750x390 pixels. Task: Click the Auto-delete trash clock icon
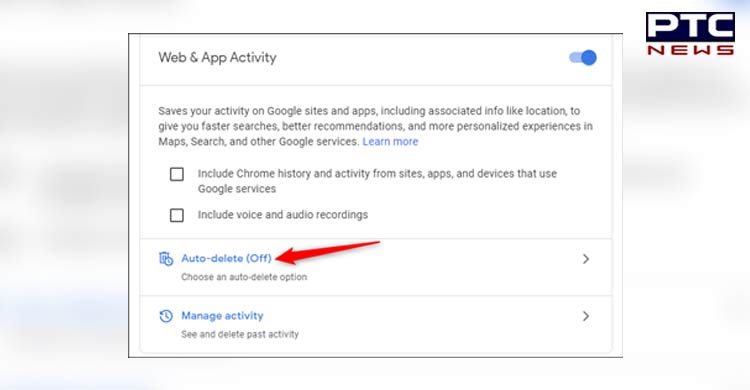(x=165, y=259)
